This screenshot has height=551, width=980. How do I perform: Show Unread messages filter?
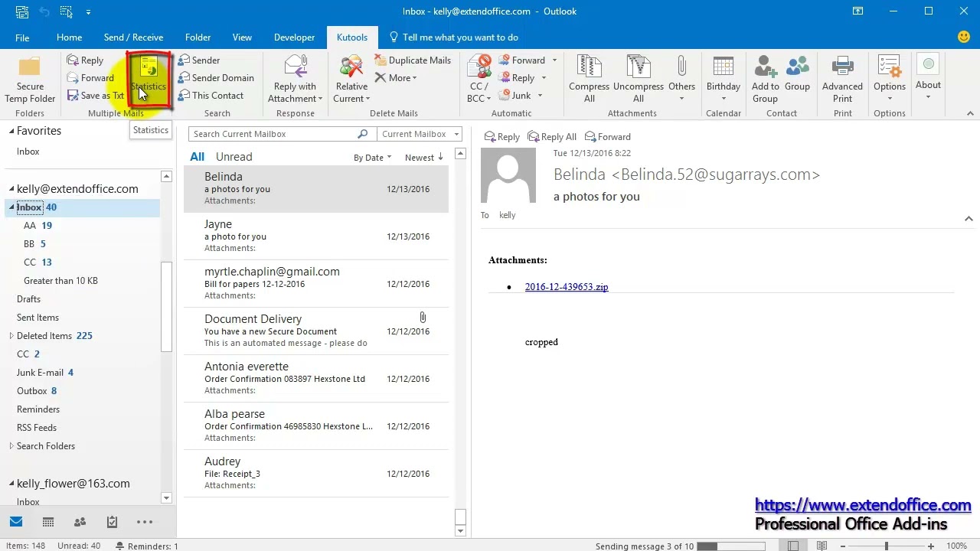point(234,157)
